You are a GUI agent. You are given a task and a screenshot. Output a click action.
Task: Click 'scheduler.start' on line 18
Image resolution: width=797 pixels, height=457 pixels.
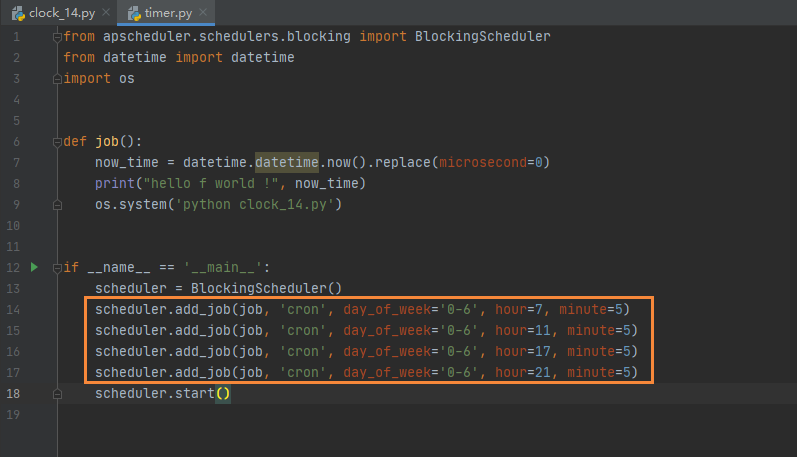coord(155,393)
